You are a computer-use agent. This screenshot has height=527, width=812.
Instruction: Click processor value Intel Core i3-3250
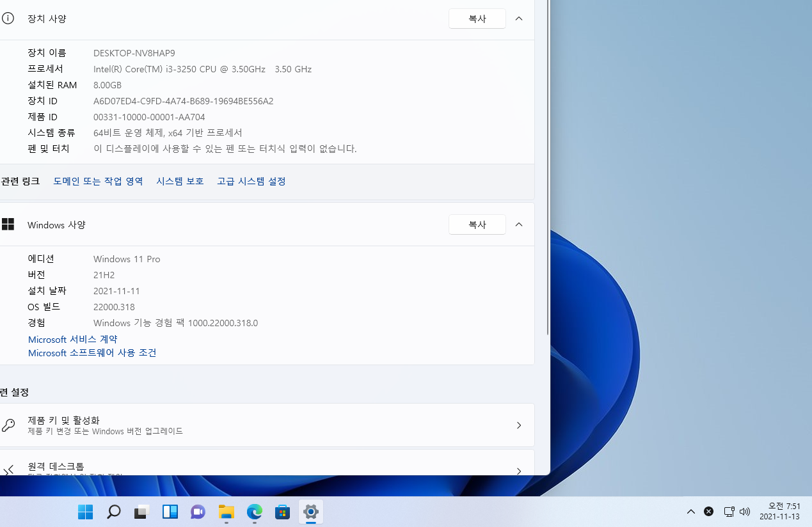click(x=202, y=69)
